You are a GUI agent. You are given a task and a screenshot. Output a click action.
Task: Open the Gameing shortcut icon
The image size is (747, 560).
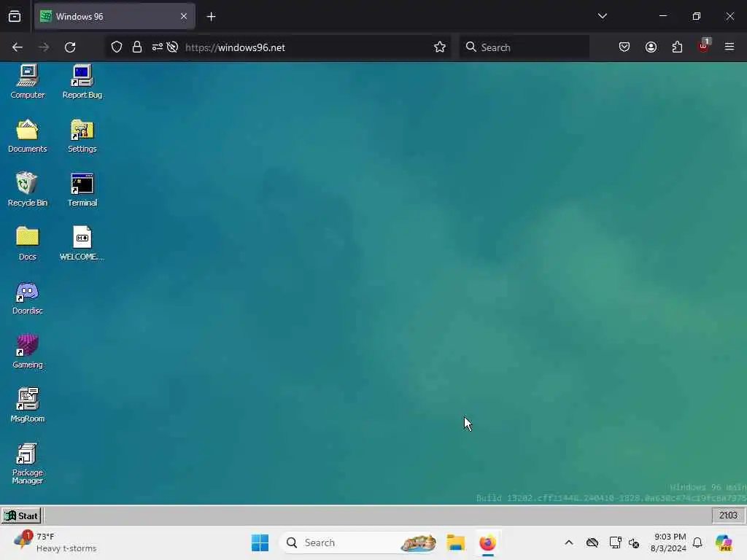27,351
